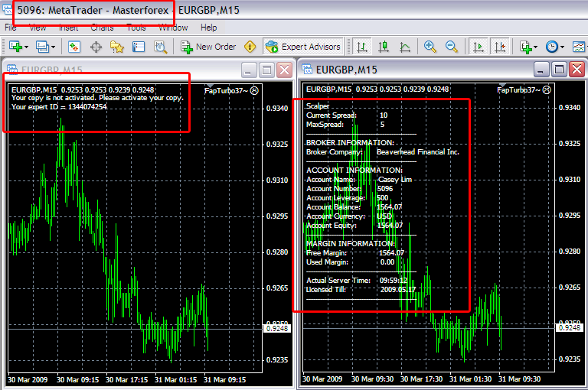588x390 pixels.
Task: Open the Templates icon
Action: point(579,47)
